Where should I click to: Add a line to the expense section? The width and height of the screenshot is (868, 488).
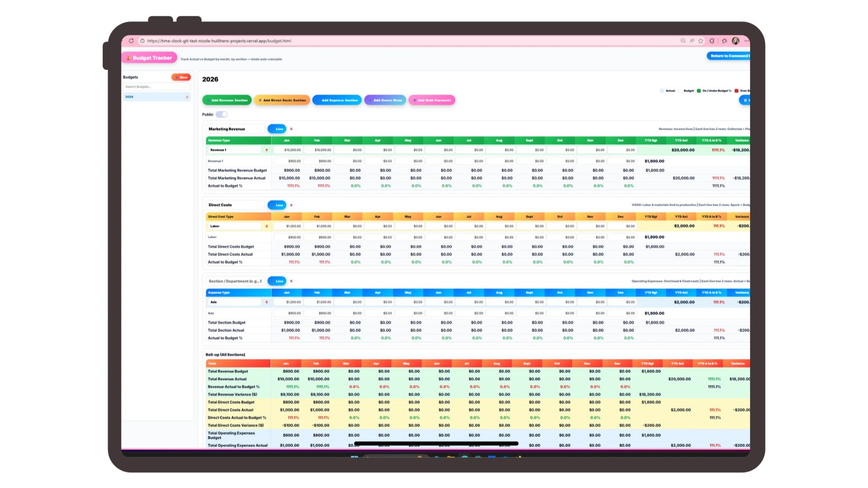coord(277,281)
